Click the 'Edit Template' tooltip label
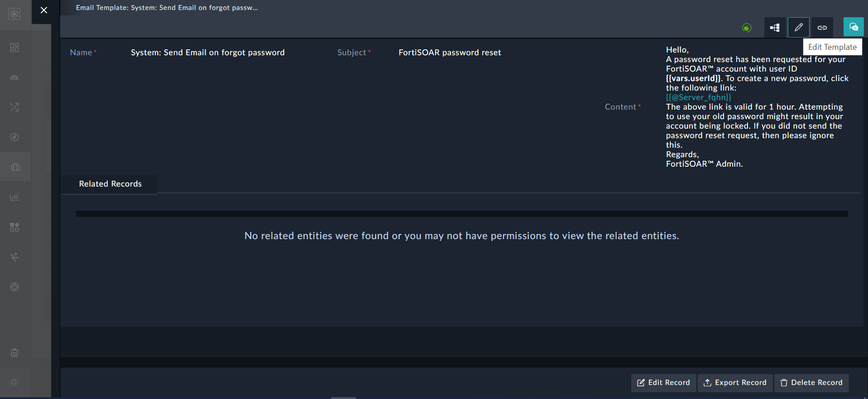The width and height of the screenshot is (868, 399). click(833, 47)
